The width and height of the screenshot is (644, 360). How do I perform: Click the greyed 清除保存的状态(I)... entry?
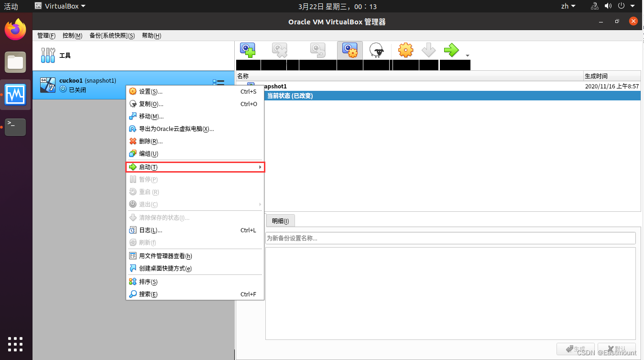point(195,218)
